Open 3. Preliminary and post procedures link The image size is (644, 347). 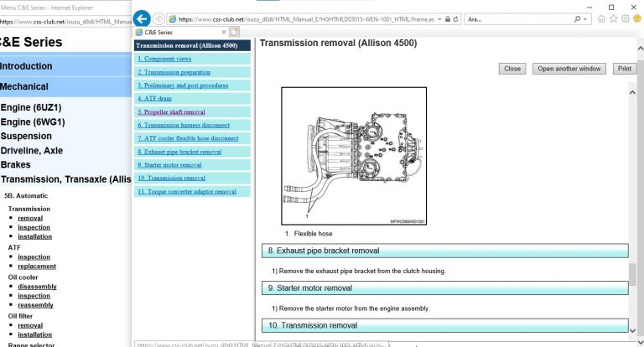[183, 85]
